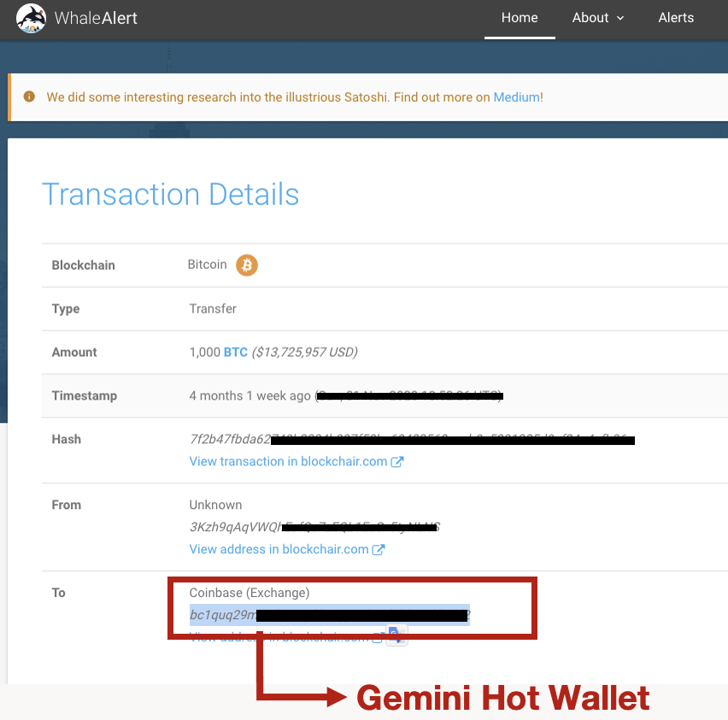728x720 pixels.
Task: Open the Alerts menu item
Action: pyautogui.click(x=676, y=18)
